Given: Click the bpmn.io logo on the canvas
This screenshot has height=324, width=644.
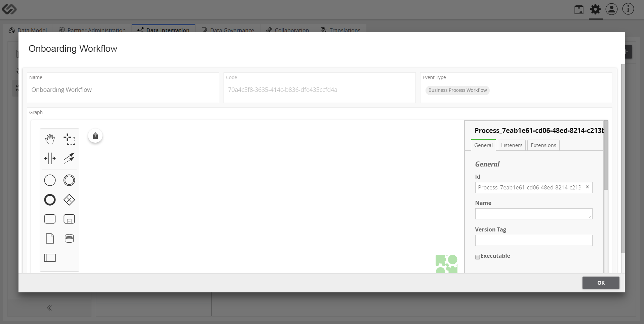Looking at the screenshot, I should click(x=446, y=264).
